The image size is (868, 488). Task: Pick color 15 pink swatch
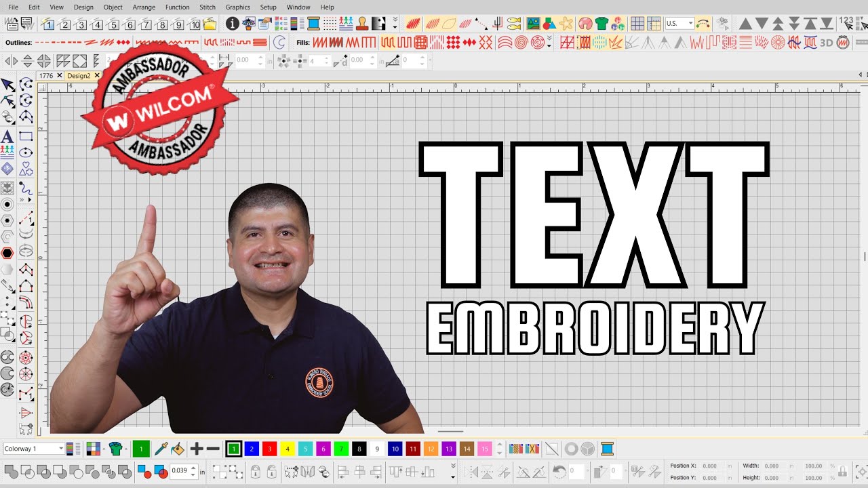point(484,449)
